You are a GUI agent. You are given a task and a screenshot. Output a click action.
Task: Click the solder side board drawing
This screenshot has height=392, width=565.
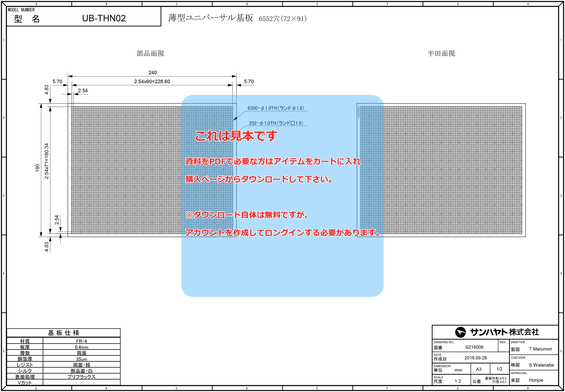click(x=441, y=170)
